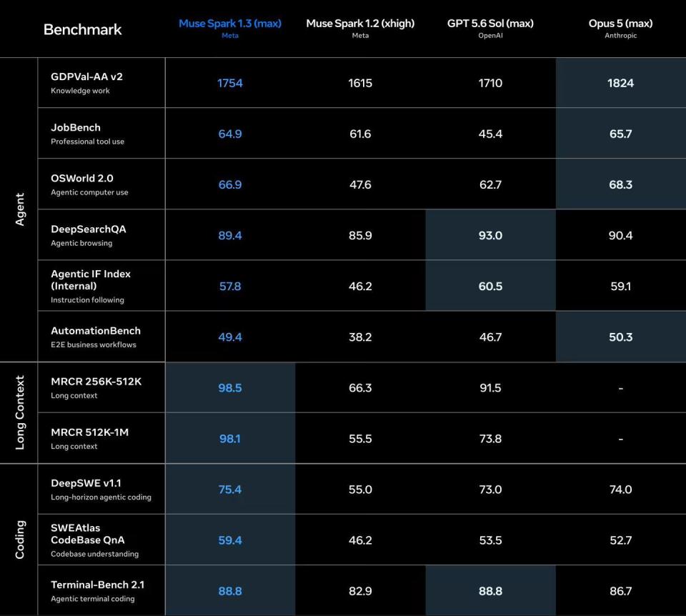This screenshot has width=686, height=616.
Task: Click the Benchmark title text
Action: (x=83, y=29)
